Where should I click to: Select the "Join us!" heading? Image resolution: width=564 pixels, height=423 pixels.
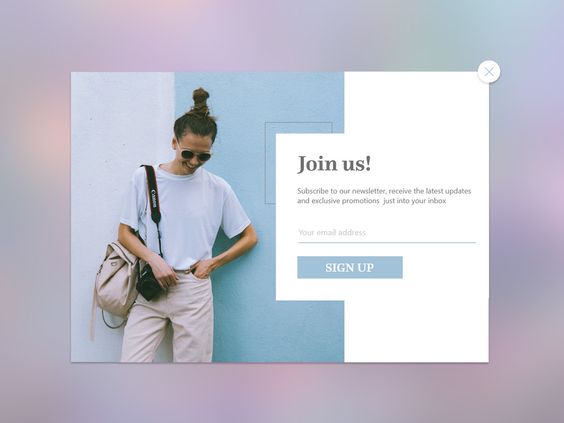pos(334,164)
